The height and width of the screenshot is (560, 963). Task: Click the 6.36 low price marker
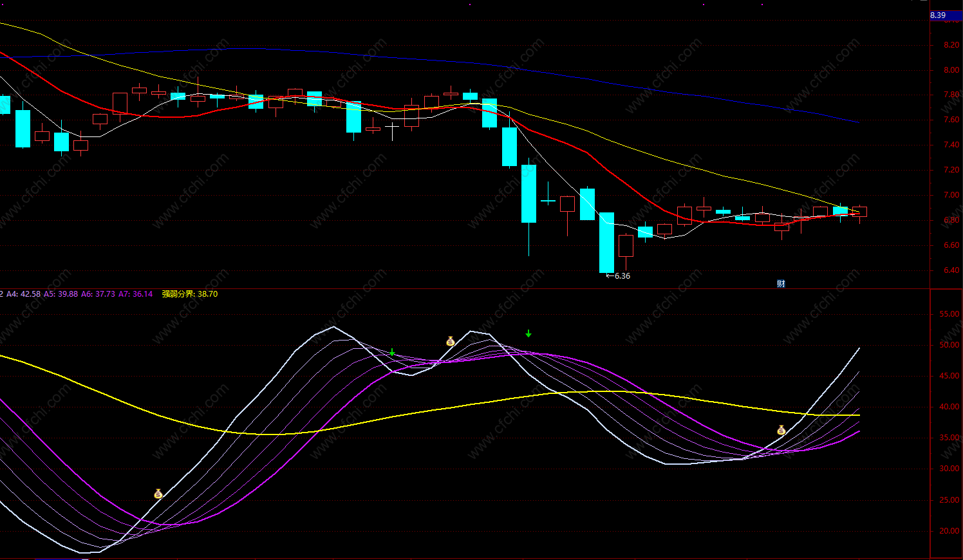click(x=619, y=275)
